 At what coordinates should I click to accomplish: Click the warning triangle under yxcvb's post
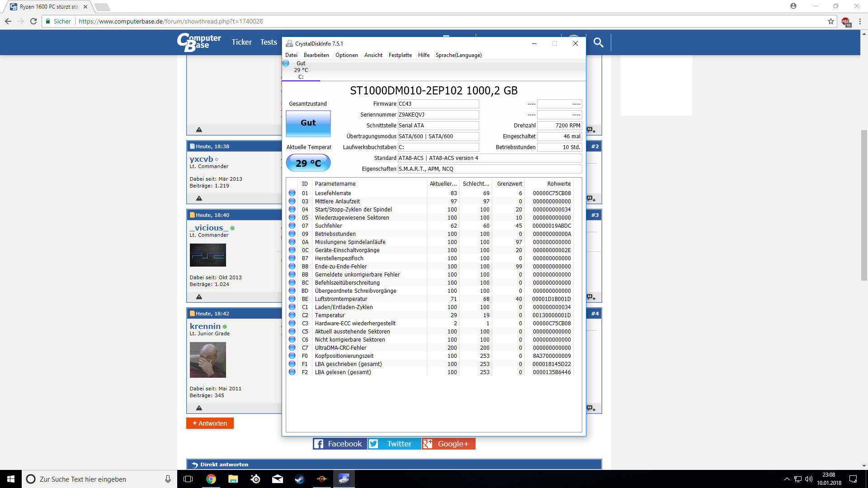pos(199,198)
